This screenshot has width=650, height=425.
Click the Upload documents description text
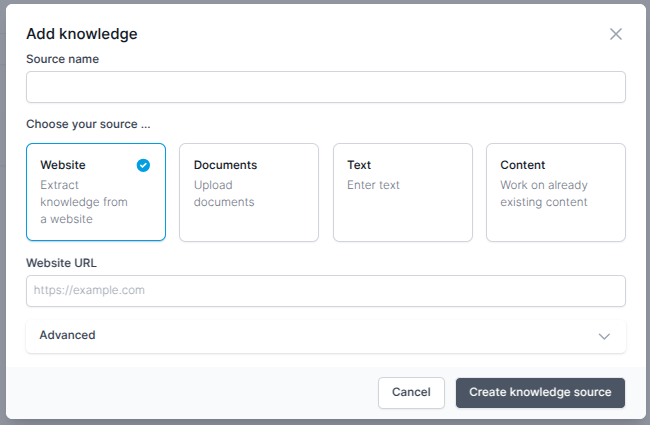coord(224,194)
